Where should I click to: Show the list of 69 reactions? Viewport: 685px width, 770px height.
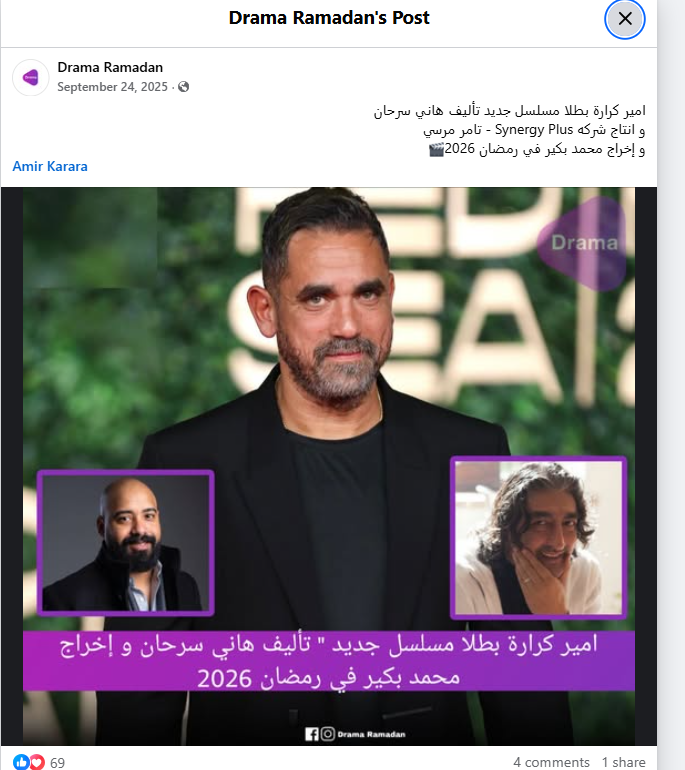coord(57,763)
